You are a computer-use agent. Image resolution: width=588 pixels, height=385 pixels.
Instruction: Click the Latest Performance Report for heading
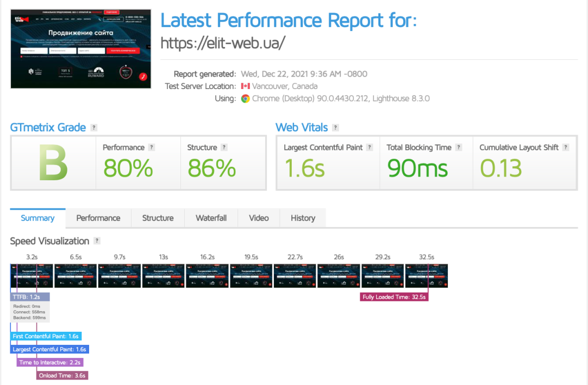point(289,20)
